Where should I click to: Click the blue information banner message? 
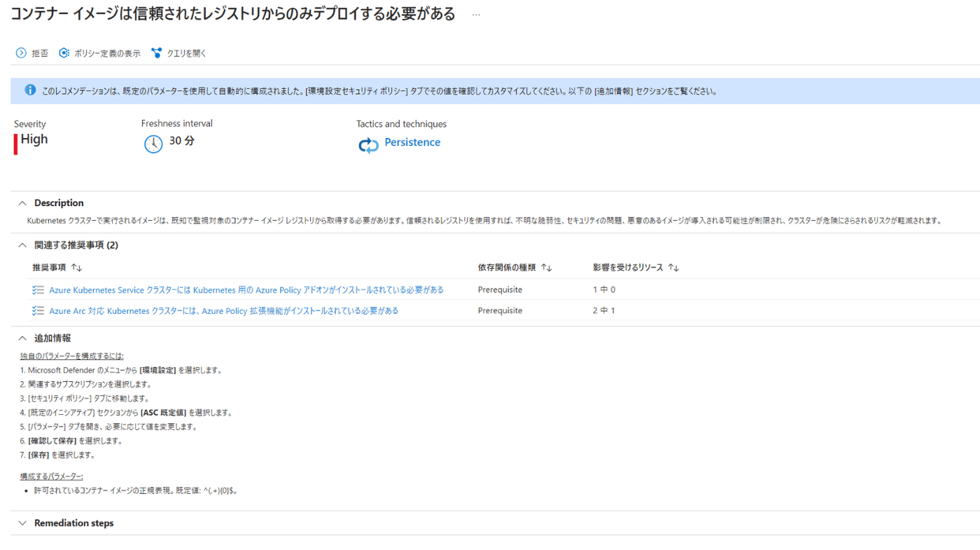point(379,91)
